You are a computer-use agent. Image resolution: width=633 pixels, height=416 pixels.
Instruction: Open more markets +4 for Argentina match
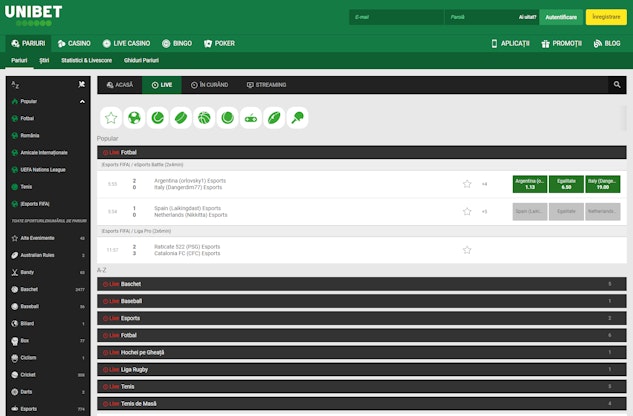(484, 184)
